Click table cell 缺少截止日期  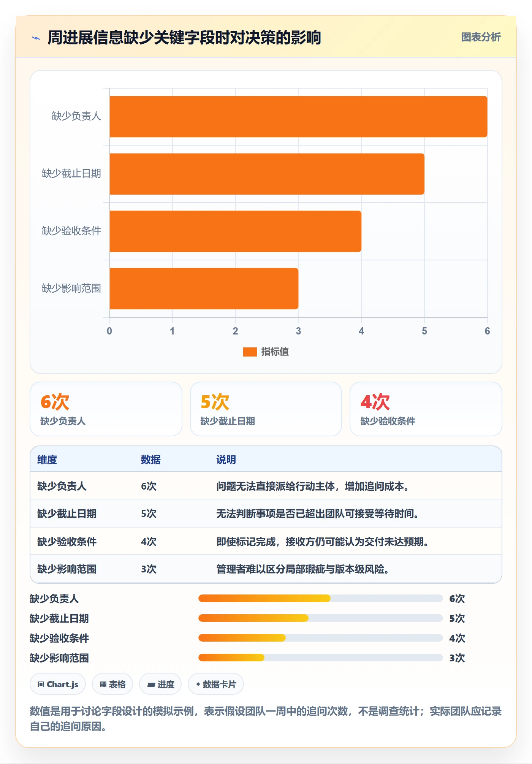pyautogui.click(x=67, y=514)
